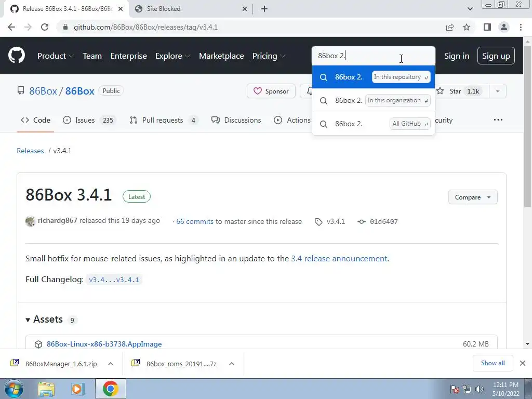Click Show all downloads
532x399 pixels.
point(493,363)
